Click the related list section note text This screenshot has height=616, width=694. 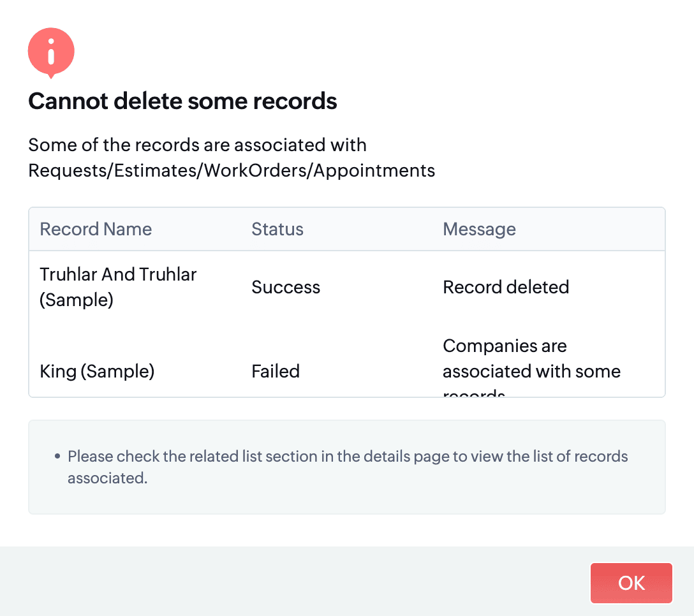pyautogui.click(x=348, y=457)
